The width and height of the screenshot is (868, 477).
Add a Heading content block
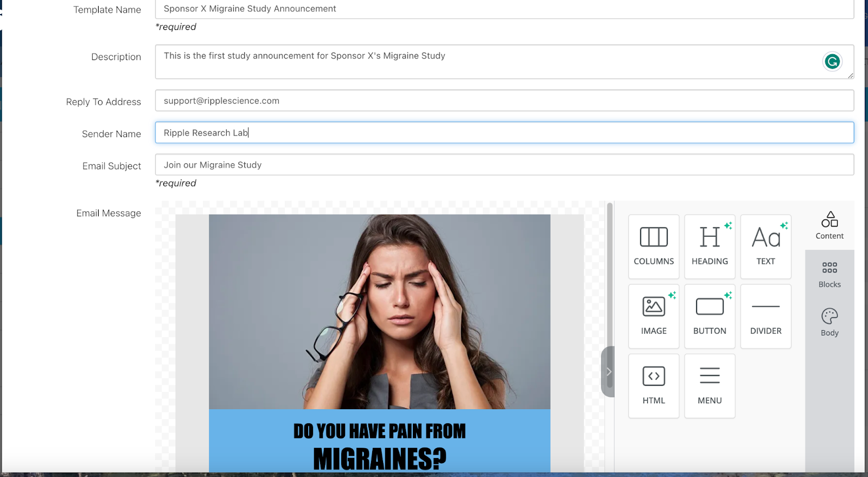point(709,247)
